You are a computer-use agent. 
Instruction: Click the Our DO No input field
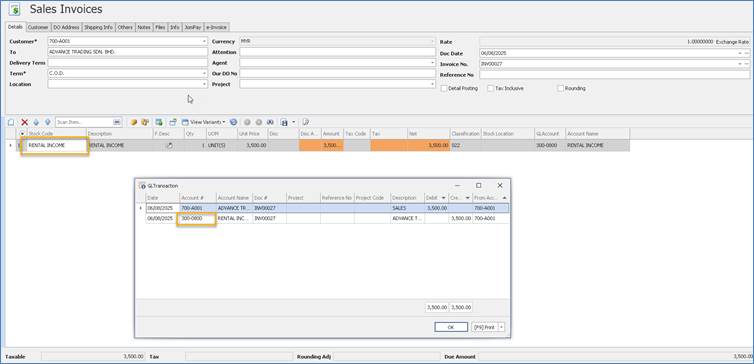coord(338,73)
